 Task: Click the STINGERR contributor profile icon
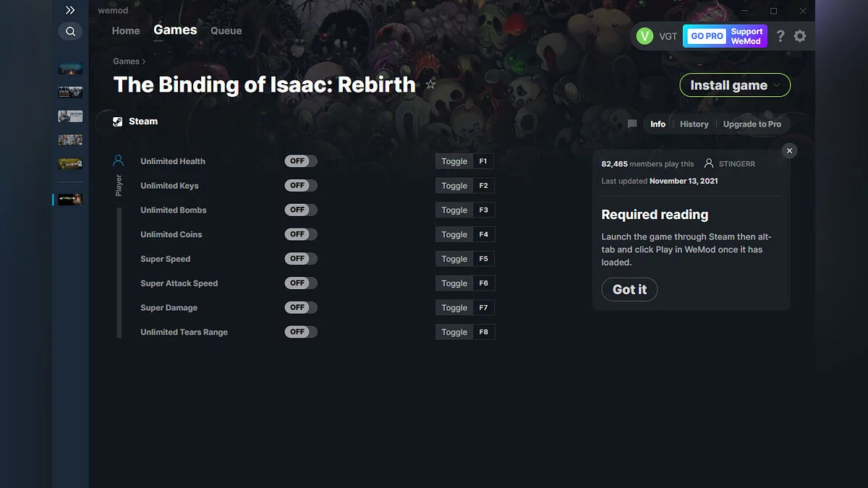tap(708, 163)
